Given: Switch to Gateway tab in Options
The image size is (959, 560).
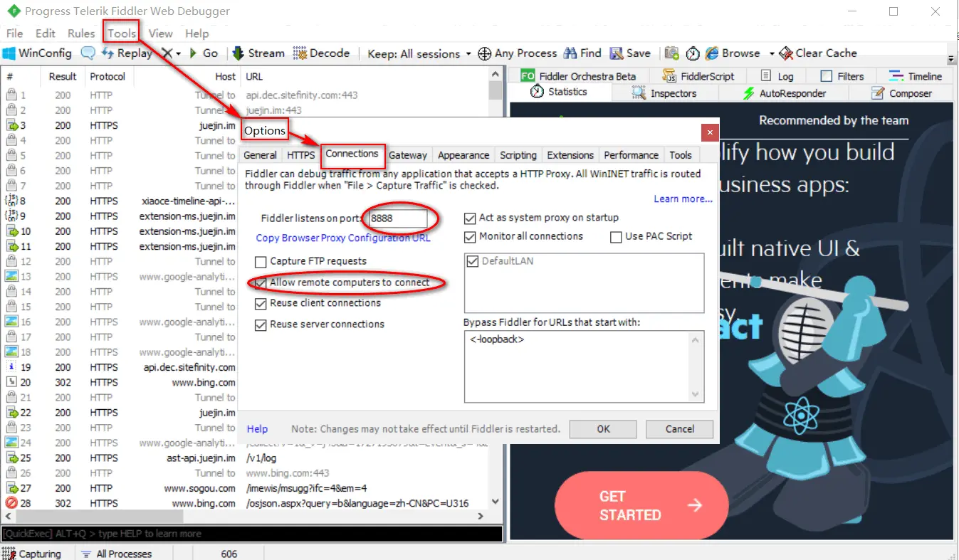Looking at the screenshot, I should pos(408,155).
